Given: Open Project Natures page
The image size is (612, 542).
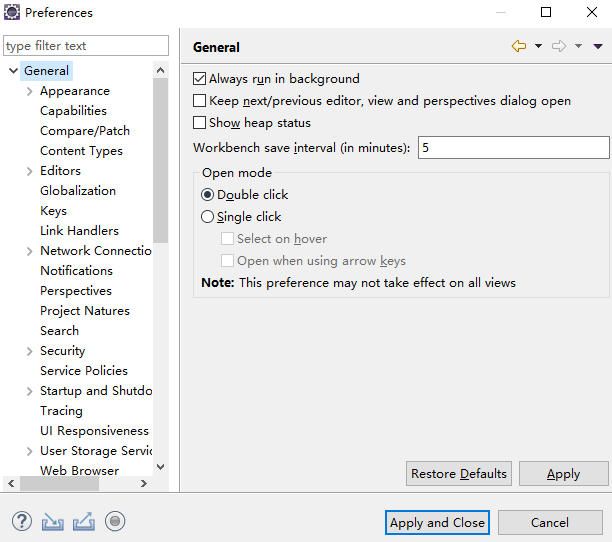Looking at the screenshot, I should (x=85, y=311).
